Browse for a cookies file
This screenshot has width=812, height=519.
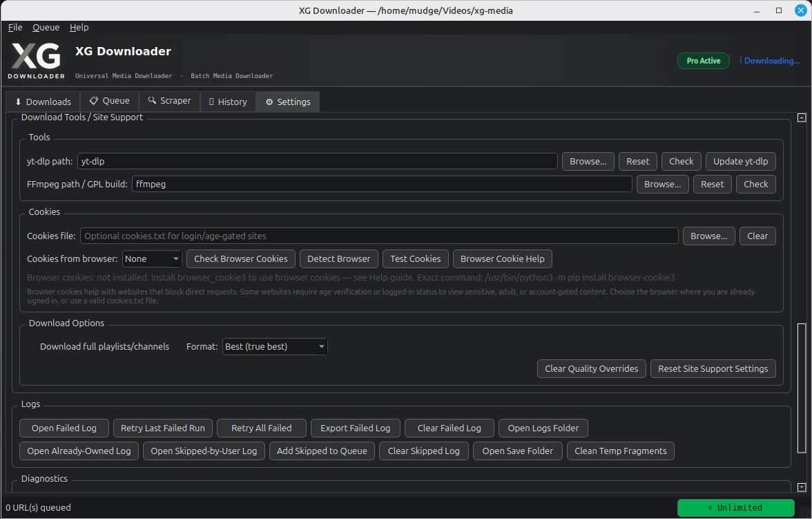708,236
